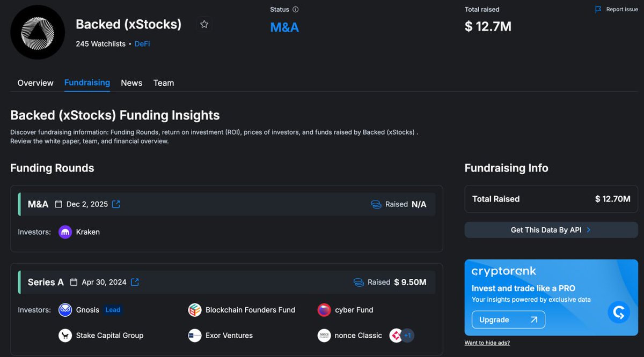Click the '$ 9.50M' raised amount

point(411,282)
